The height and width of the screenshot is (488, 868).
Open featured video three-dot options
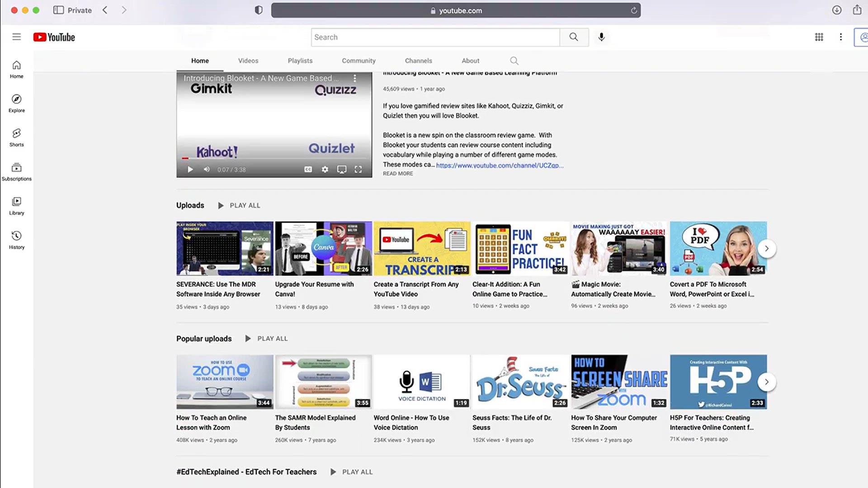pos(355,78)
